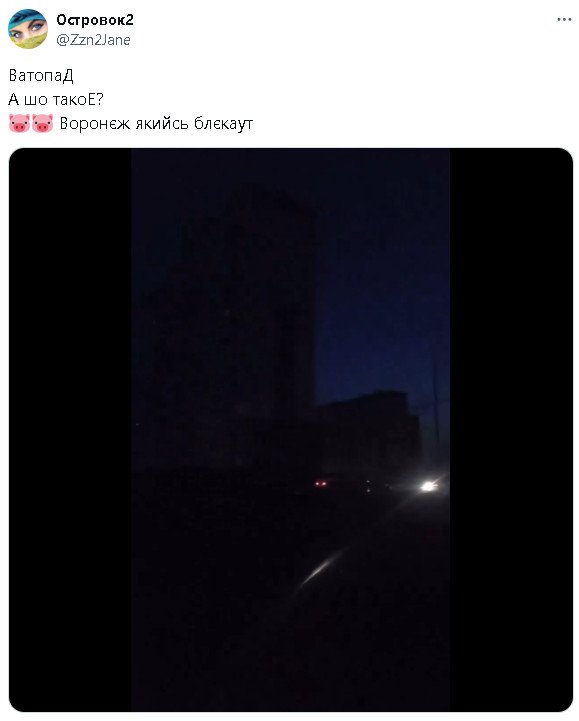Viewport: 579px width, 721px height.
Task: Click the light streak on the road
Action: [322, 566]
